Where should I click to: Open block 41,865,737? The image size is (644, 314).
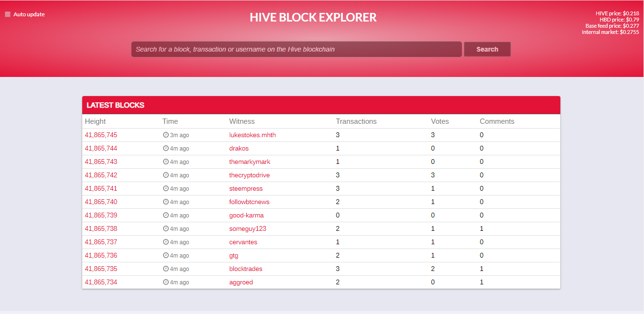101,242
